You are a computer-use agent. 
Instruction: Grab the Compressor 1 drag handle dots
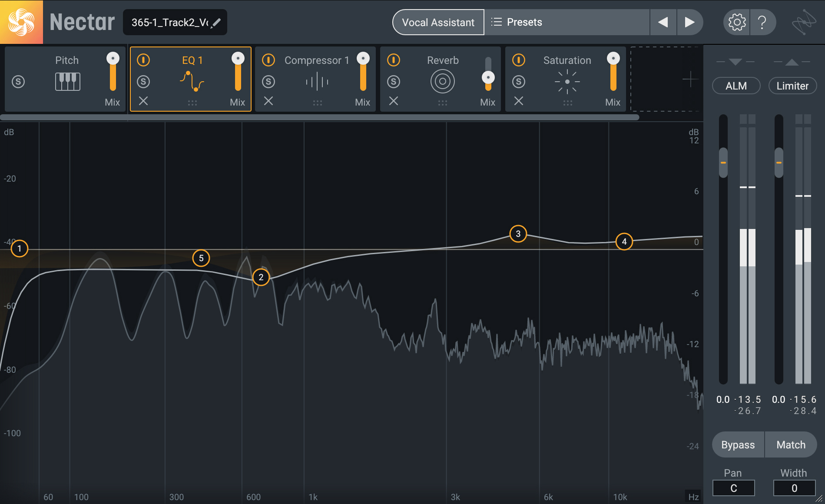tap(318, 103)
